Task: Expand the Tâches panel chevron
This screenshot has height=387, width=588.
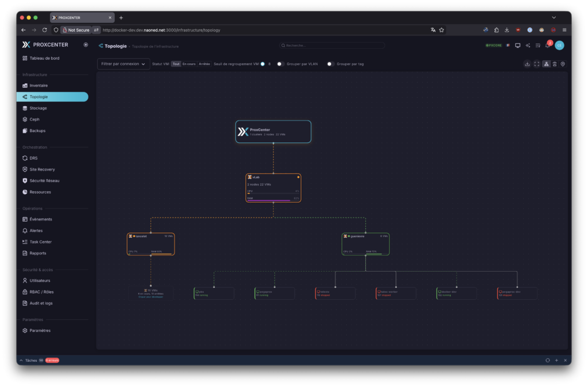Action: [22, 361]
